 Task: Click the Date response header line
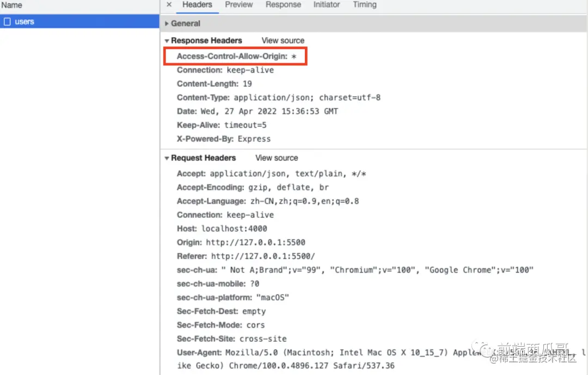pos(257,112)
